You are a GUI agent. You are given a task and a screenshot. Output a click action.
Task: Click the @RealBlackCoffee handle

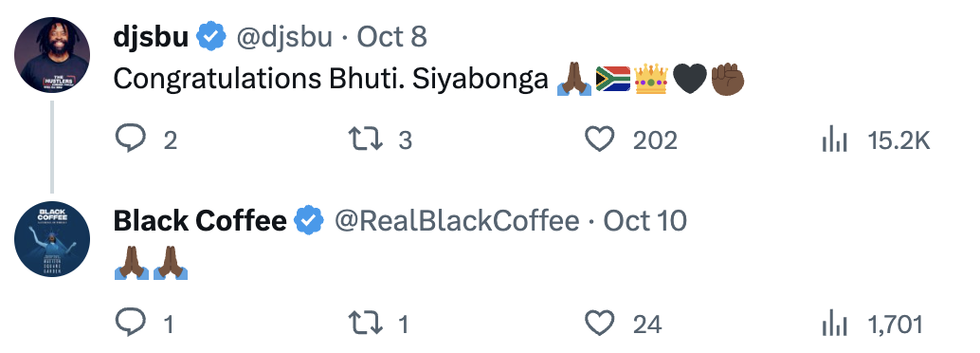[x=457, y=221]
